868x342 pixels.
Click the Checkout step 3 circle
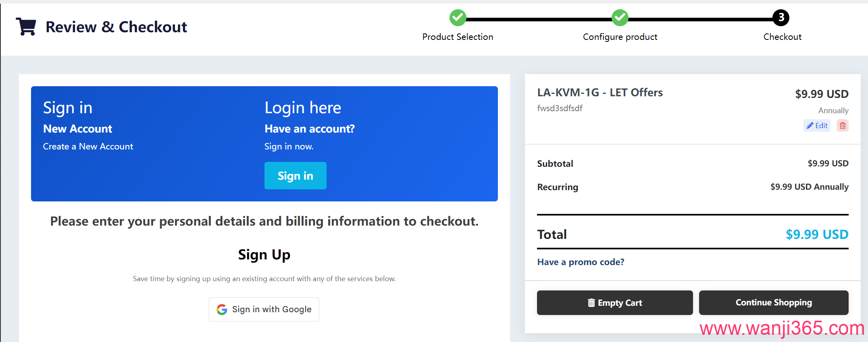(x=781, y=17)
